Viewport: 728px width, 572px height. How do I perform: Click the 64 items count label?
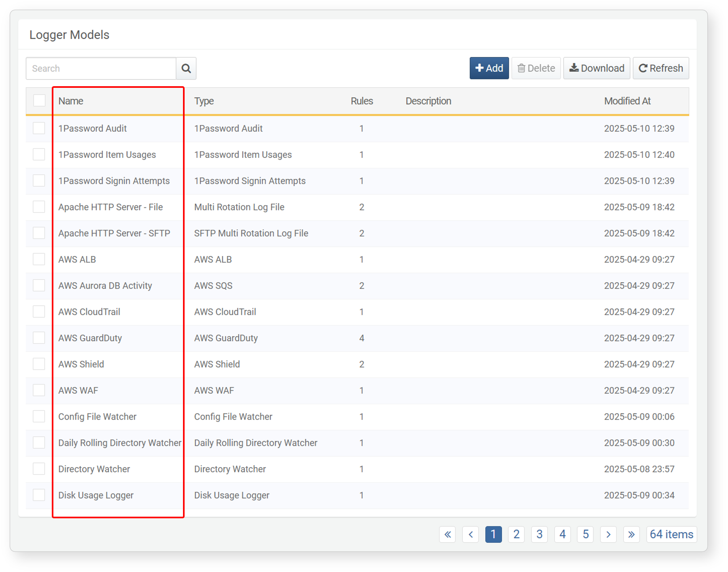point(671,534)
